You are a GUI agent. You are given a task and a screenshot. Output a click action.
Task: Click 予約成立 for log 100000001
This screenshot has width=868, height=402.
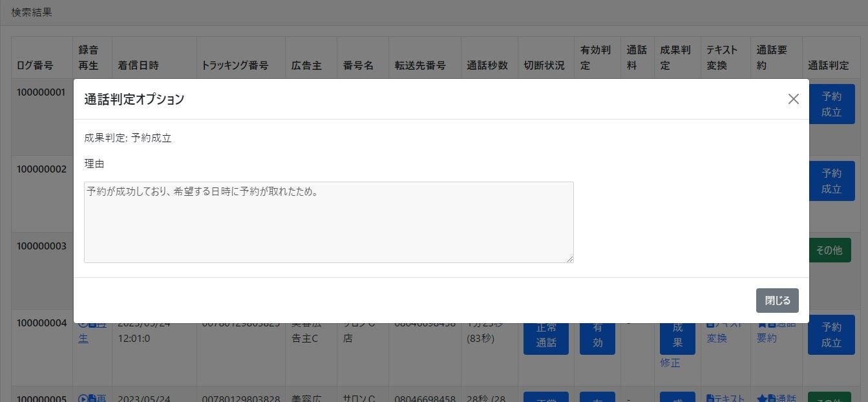tap(831, 103)
